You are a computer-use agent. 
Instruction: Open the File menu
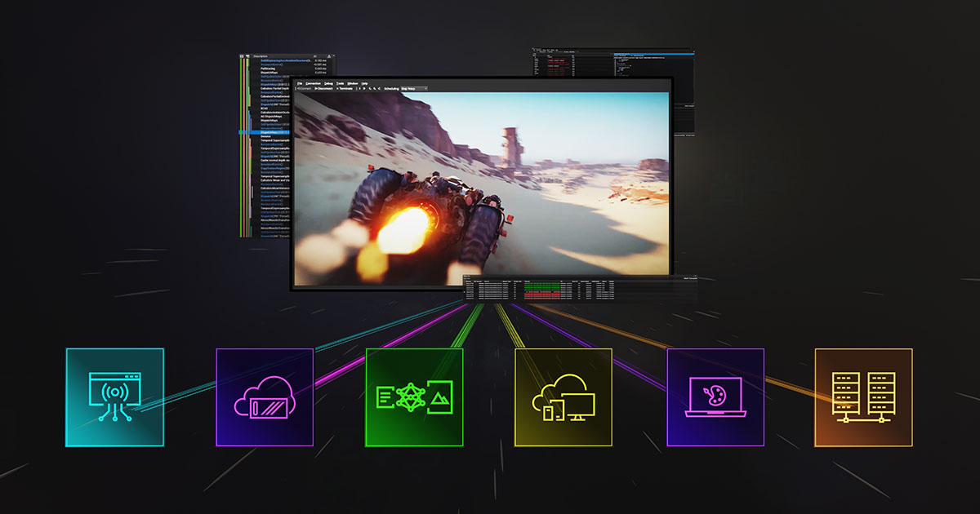click(x=300, y=83)
